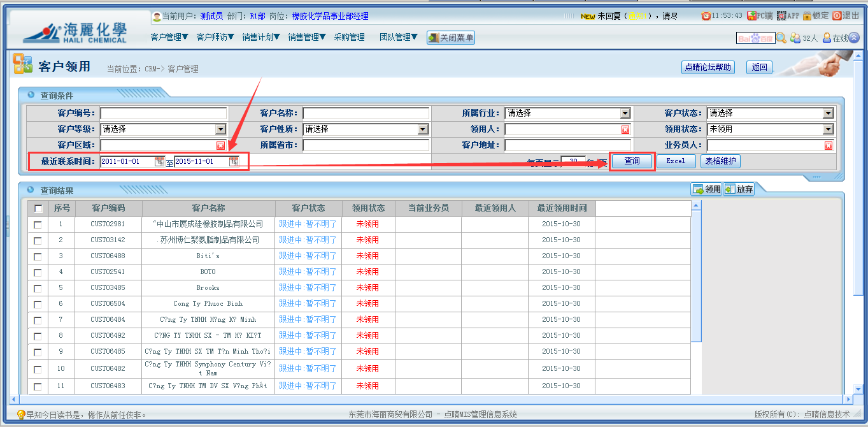The image size is (868, 427).
Task: Click the 放弃 abandon icon button
Action: pyautogui.click(x=739, y=189)
